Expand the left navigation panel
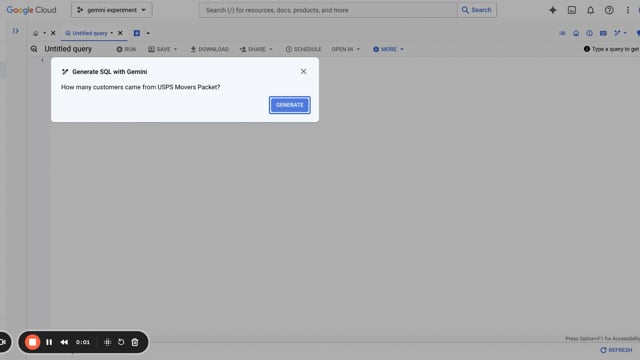The image size is (640, 360). pyautogui.click(x=16, y=31)
